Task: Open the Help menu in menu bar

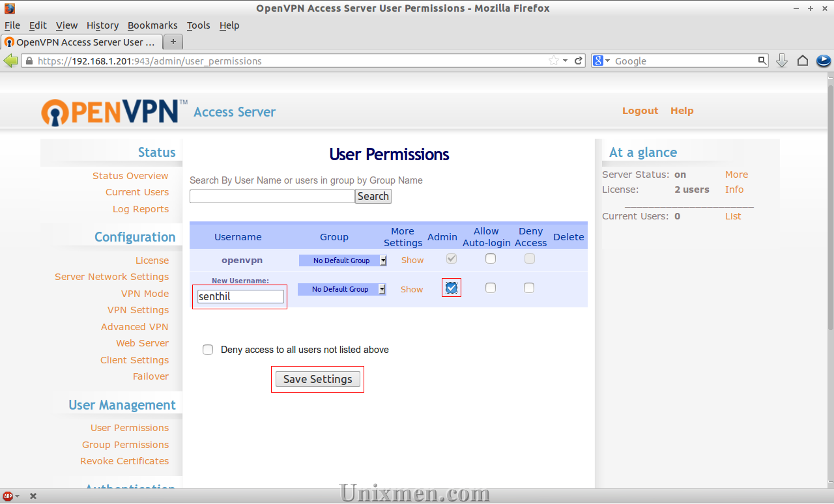Action: pyautogui.click(x=229, y=25)
